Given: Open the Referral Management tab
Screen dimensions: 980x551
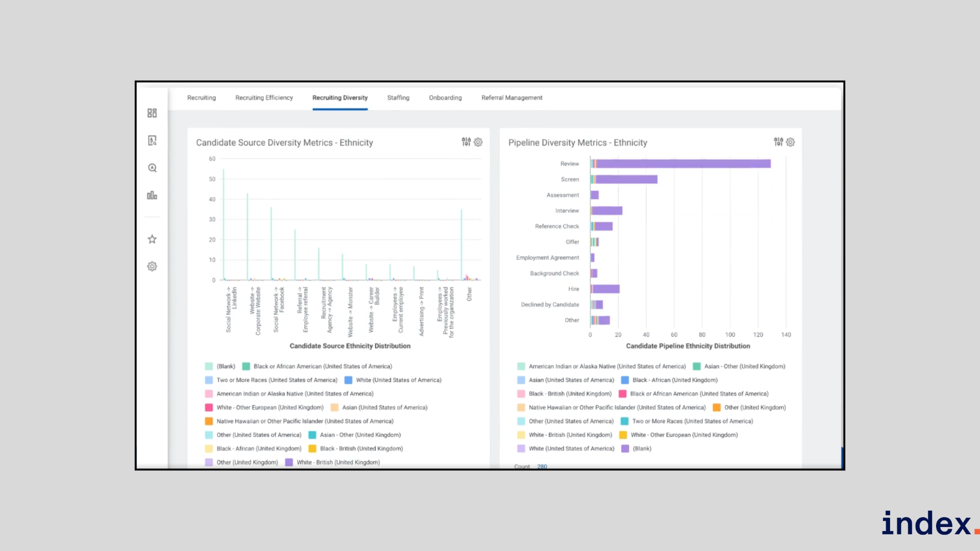Looking at the screenshot, I should [511, 97].
